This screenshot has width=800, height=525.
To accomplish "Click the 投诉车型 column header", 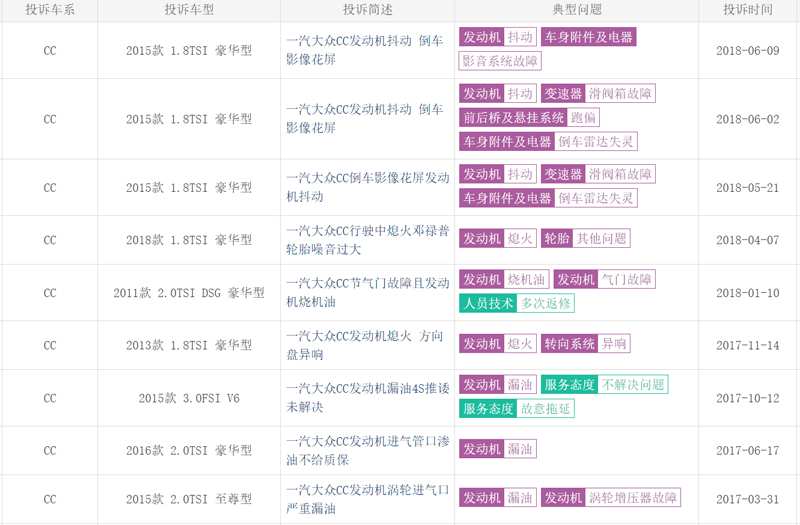I will (189, 10).
